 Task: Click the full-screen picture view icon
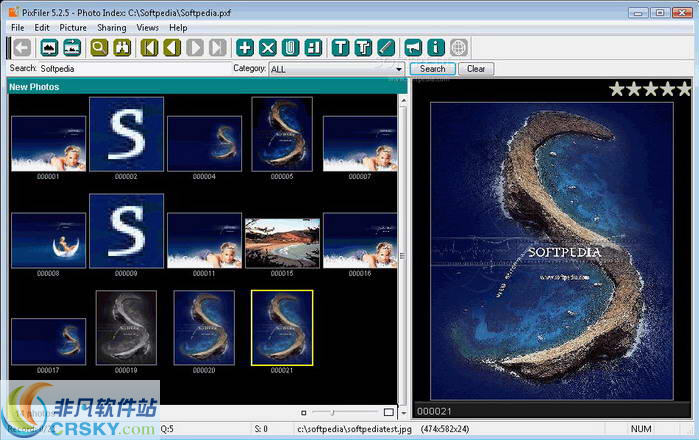[x=49, y=48]
